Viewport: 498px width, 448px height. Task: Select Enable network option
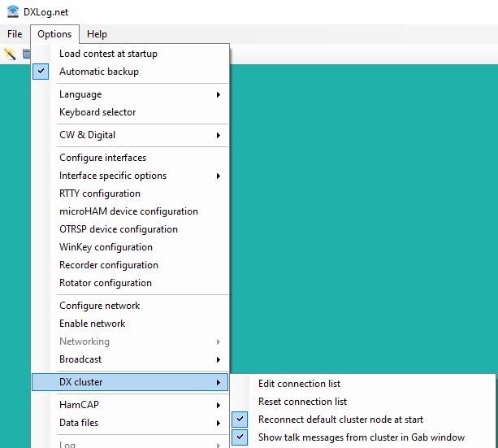(130, 324)
